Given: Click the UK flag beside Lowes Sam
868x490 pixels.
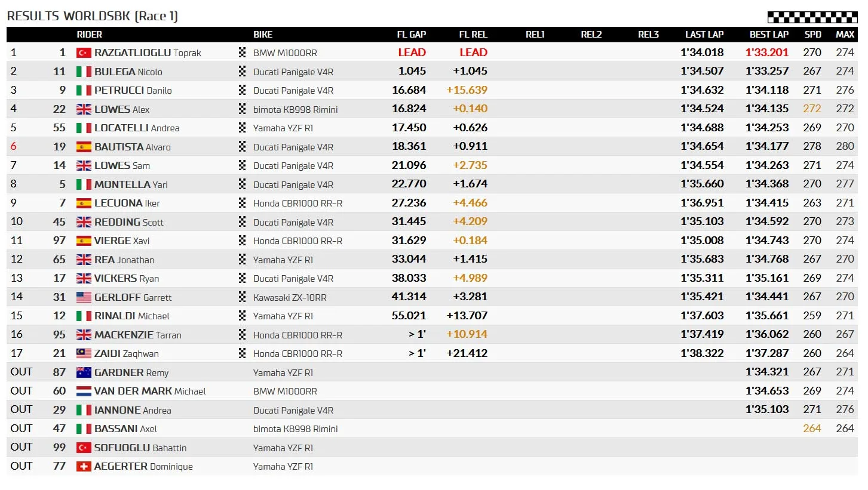Looking at the screenshot, I should 84,165.
